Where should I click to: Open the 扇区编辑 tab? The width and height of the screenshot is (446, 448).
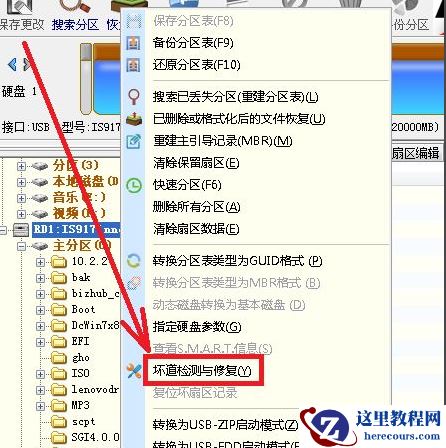[415, 153]
